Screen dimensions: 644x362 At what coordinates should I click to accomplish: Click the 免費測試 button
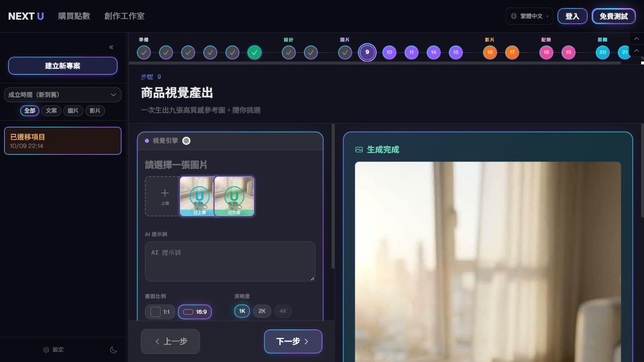(x=614, y=16)
